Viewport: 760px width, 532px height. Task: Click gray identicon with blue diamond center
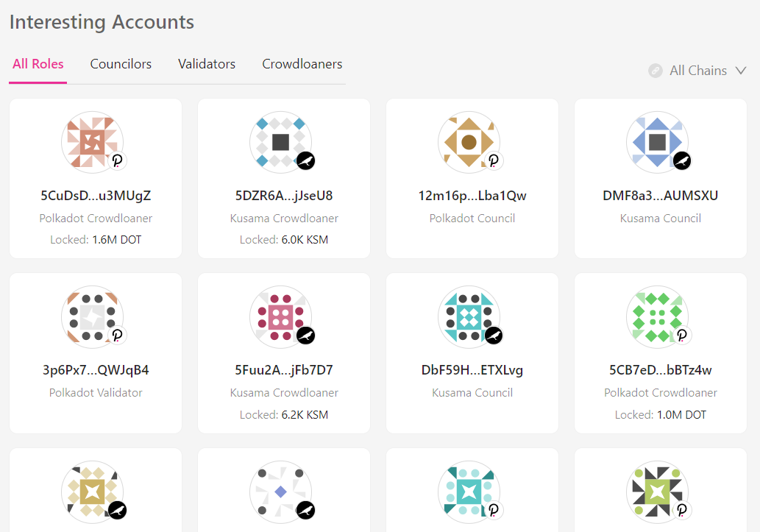click(280, 492)
